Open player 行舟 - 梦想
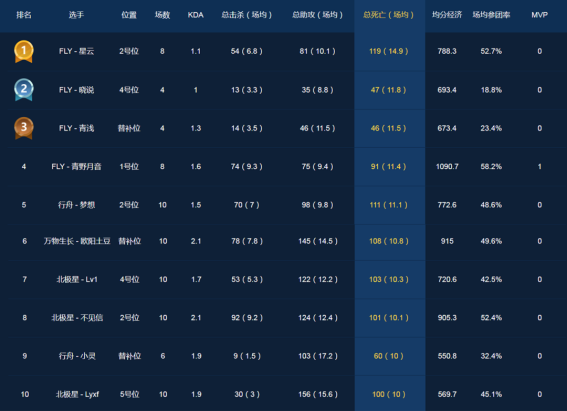 [76, 205]
